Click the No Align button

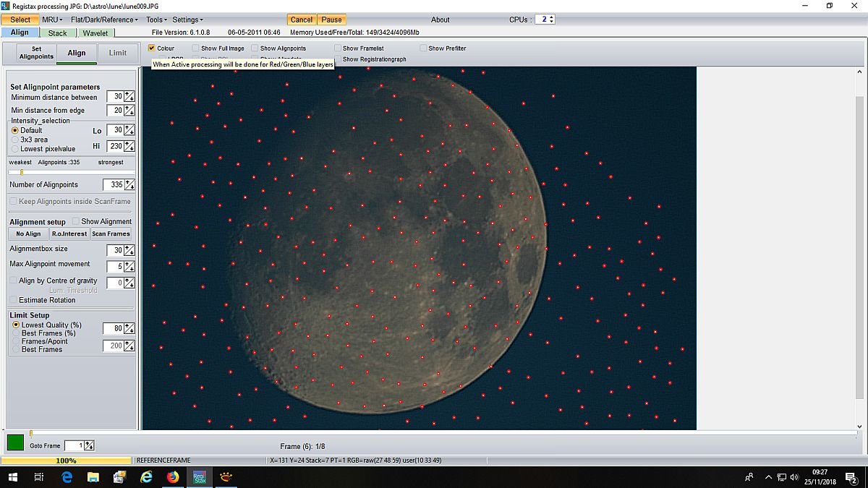(28, 234)
